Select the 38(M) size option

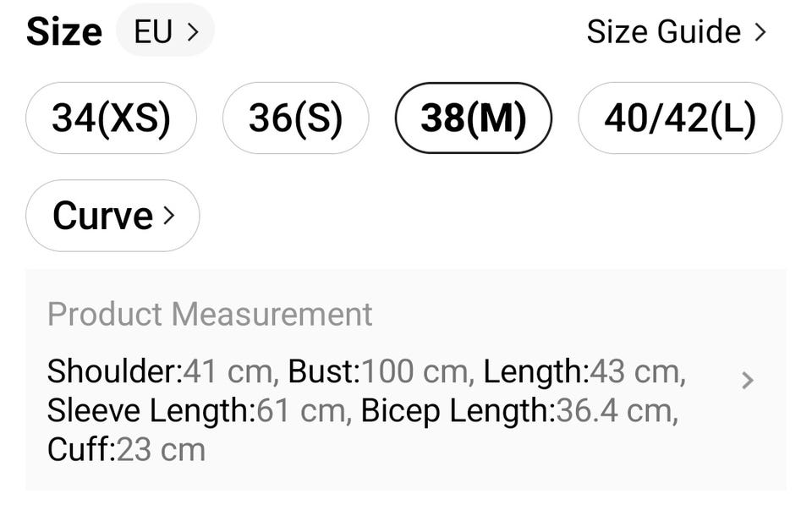[473, 118]
